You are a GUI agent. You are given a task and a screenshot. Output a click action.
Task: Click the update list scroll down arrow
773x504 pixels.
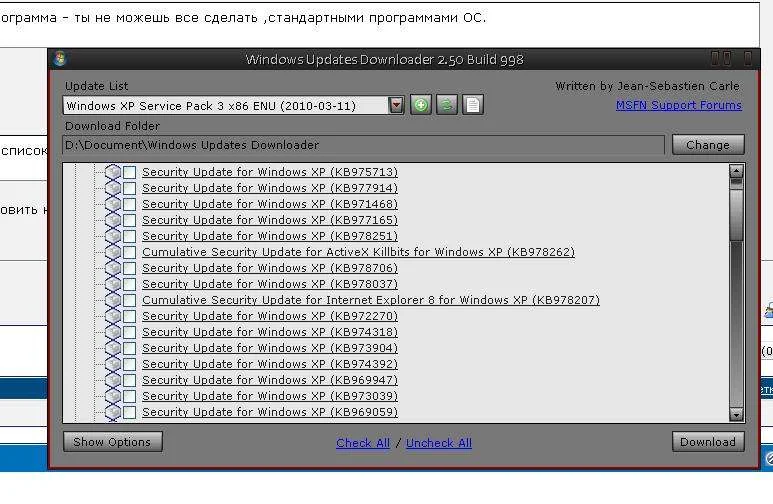coord(736,415)
